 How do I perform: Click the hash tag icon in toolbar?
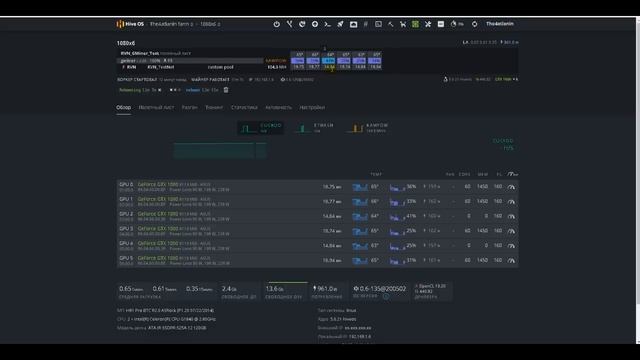click(366, 24)
